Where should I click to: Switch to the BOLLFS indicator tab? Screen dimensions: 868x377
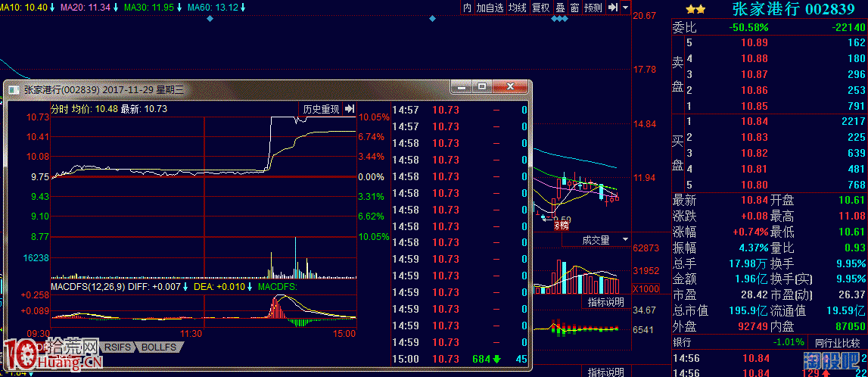point(158,347)
